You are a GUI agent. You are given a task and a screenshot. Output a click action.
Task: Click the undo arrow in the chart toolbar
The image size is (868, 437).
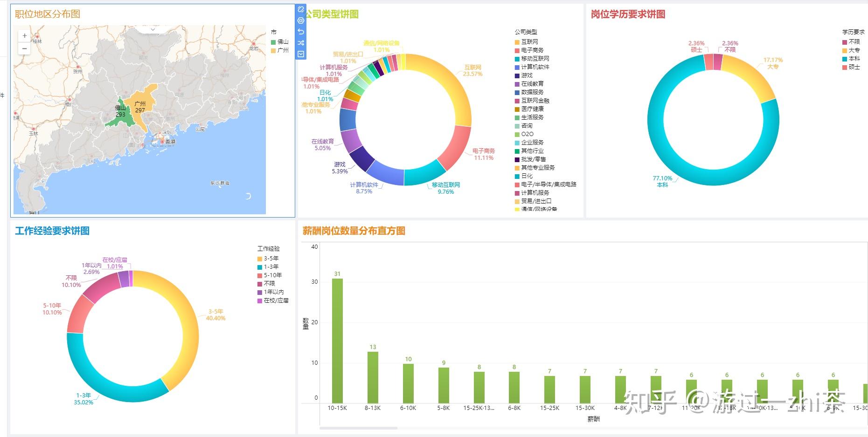[x=301, y=31]
